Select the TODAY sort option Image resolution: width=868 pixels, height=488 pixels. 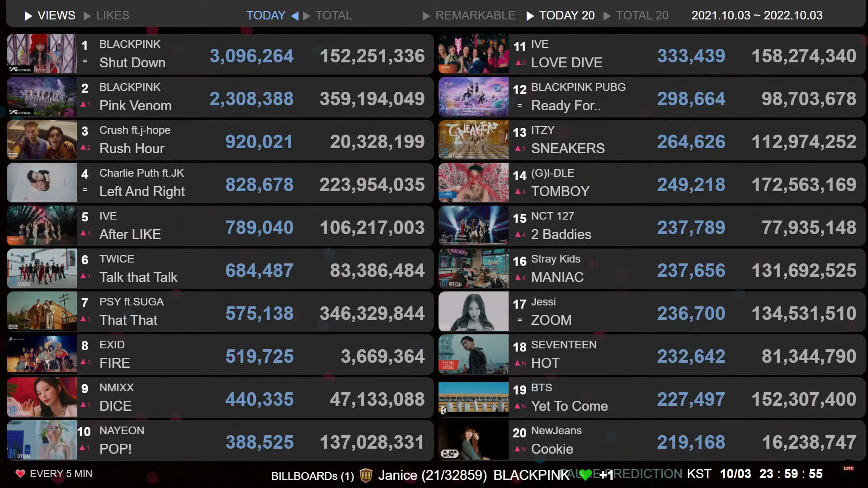click(266, 15)
